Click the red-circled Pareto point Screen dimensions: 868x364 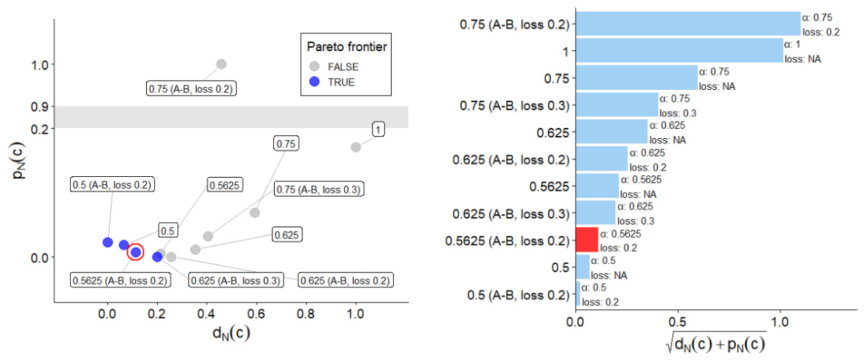(x=135, y=252)
